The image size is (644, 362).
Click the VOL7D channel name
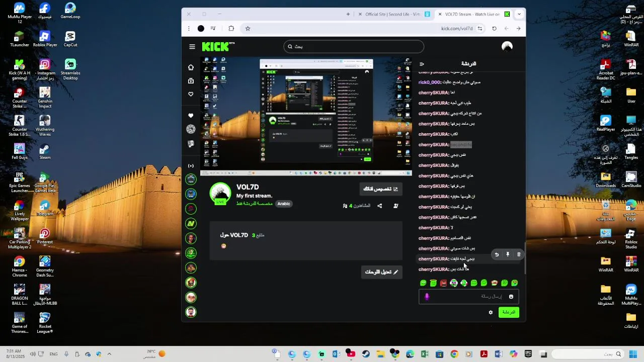click(x=248, y=187)
